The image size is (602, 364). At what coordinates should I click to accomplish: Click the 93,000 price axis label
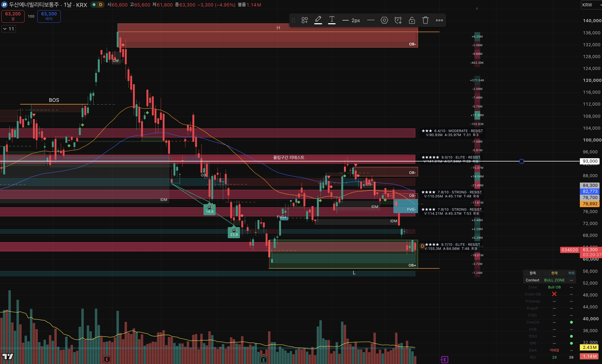coord(590,161)
